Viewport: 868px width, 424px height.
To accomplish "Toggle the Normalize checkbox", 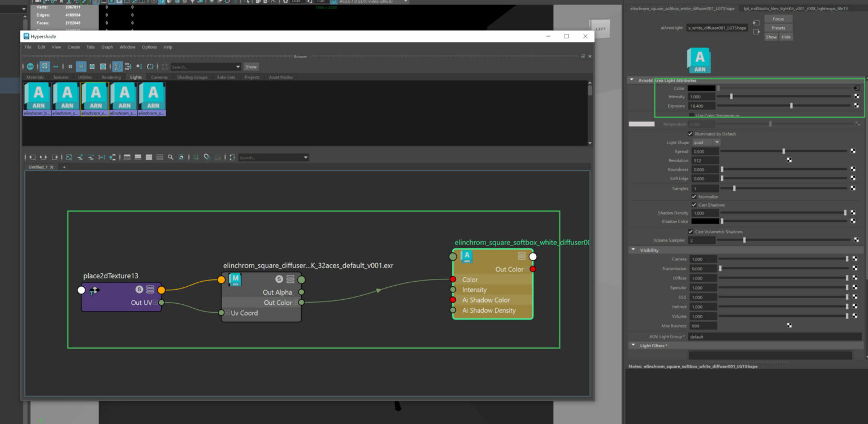I will point(694,196).
